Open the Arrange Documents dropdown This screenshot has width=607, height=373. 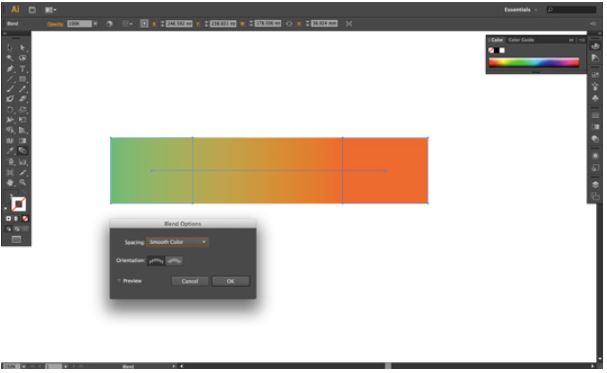[x=50, y=10]
